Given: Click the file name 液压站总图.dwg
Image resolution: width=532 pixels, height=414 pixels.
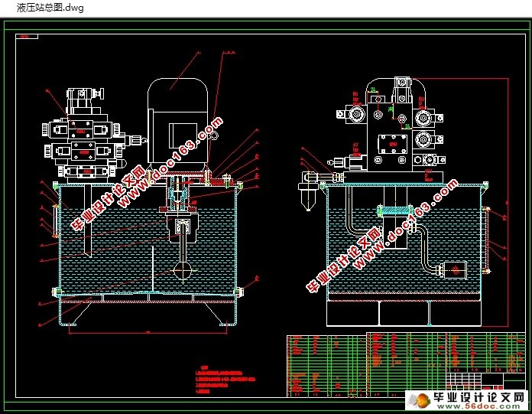Looking at the screenshot, I should click(x=50, y=8).
